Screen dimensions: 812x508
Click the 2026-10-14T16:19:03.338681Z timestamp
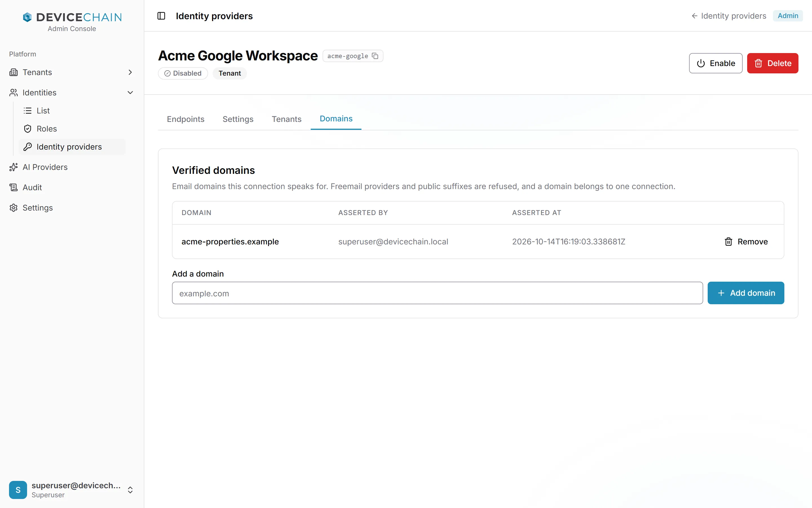pos(568,242)
